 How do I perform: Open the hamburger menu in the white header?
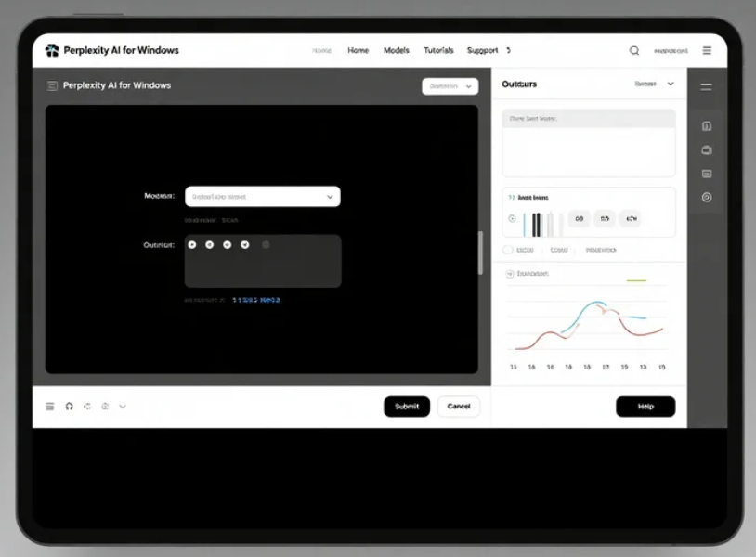[x=707, y=50]
